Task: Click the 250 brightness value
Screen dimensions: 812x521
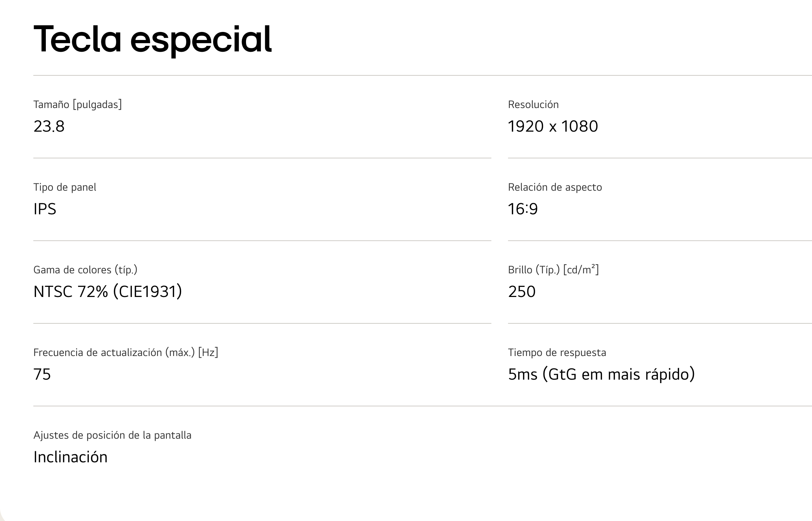Action: pos(522,291)
